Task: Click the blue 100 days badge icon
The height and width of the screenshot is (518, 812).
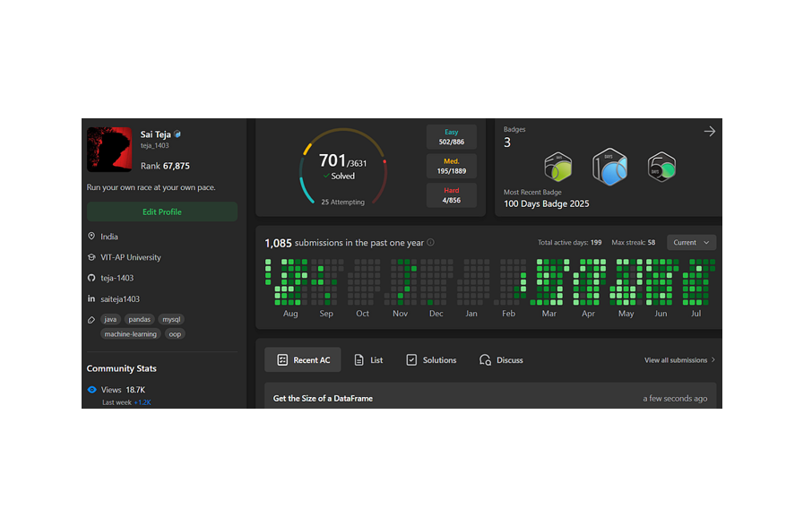Action: (x=610, y=167)
